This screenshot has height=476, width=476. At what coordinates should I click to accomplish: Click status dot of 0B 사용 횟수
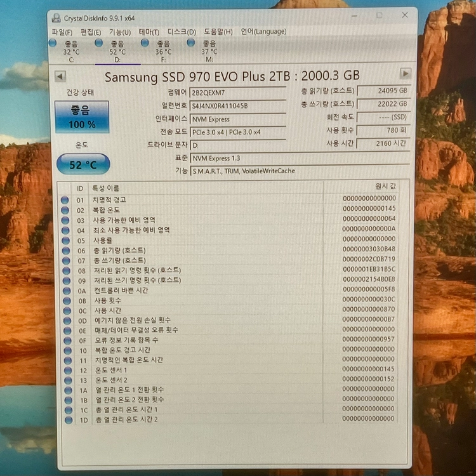click(67, 301)
